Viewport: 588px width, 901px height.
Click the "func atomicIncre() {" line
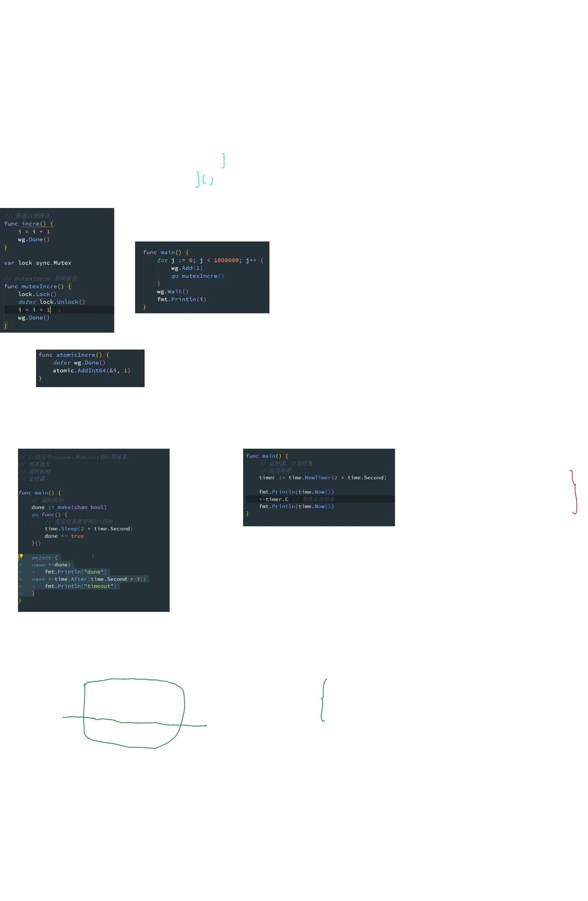point(74,355)
